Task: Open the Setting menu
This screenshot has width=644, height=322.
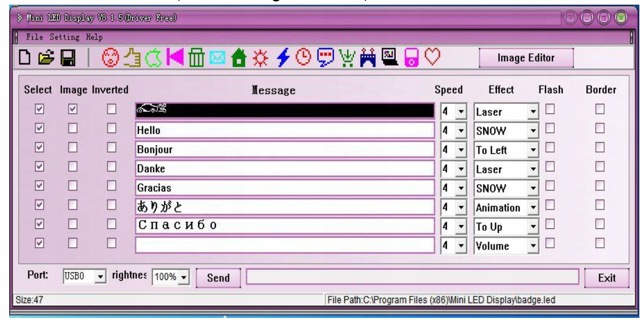Action: click(x=65, y=37)
